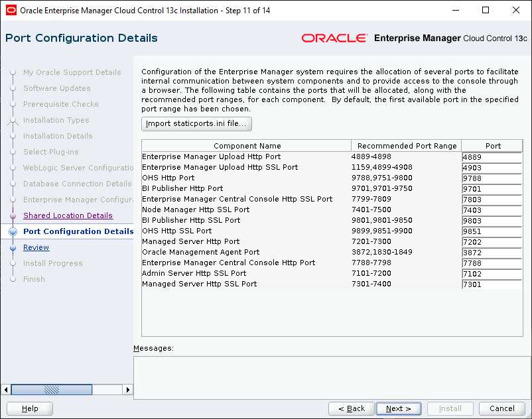532x419 pixels.
Task: Select the Enterprise Manager Upload Http Port row name
Action: point(212,156)
